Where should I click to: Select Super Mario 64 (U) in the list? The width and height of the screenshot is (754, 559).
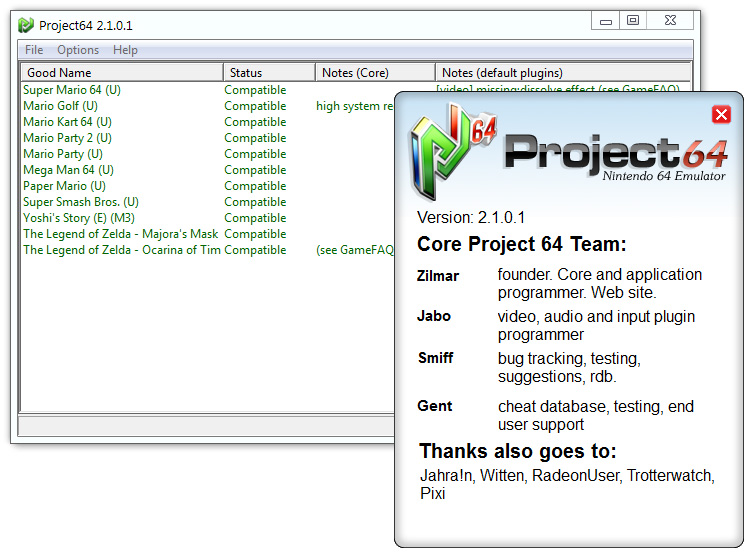[72, 90]
